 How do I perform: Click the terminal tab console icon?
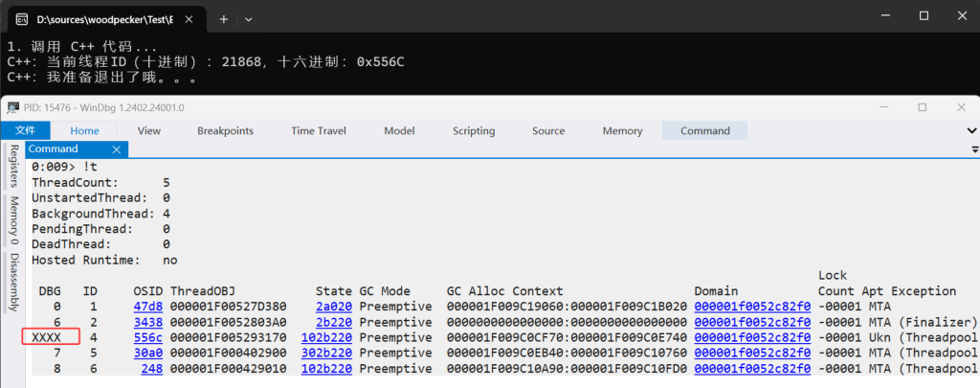tap(22, 18)
